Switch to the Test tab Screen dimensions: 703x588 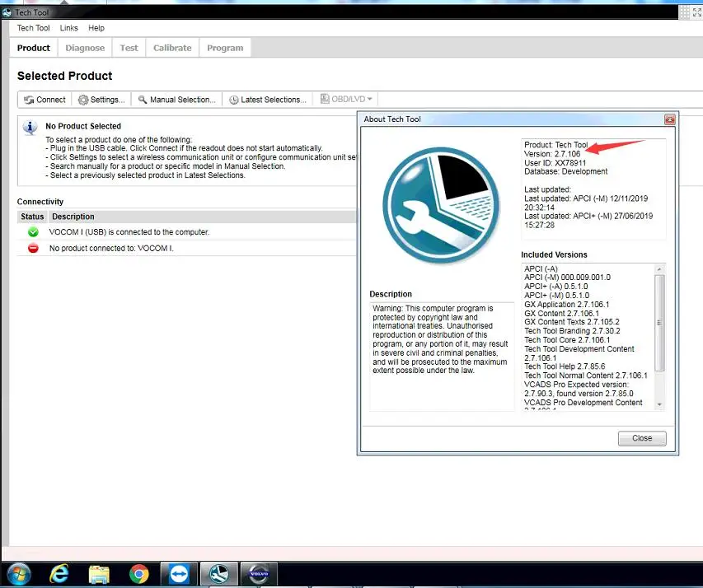click(129, 48)
